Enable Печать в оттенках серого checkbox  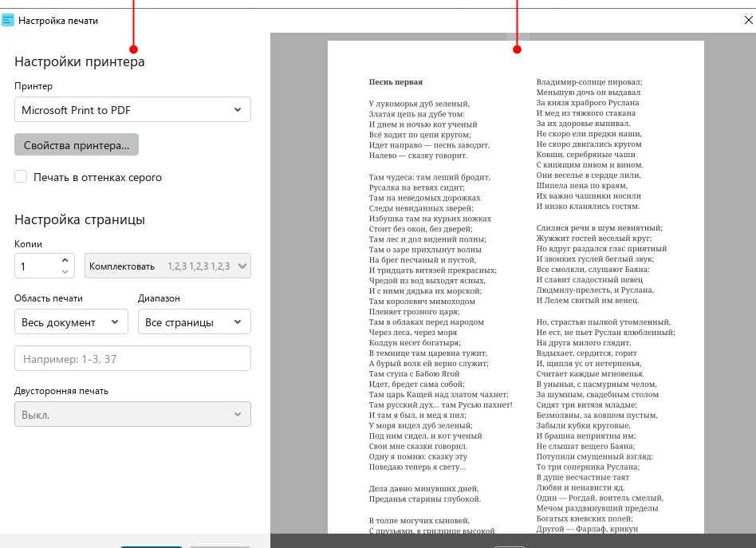pyautogui.click(x=21, y=176)
